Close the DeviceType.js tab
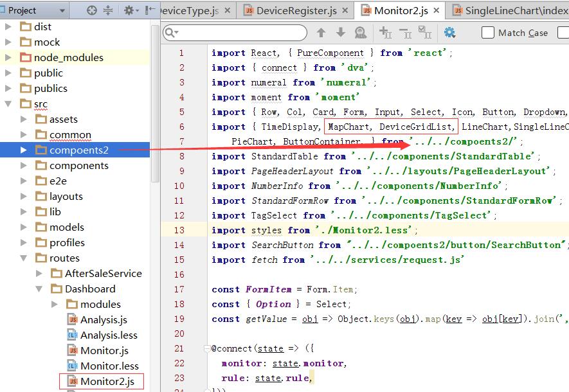569x392 pixels. pos(228,10)
